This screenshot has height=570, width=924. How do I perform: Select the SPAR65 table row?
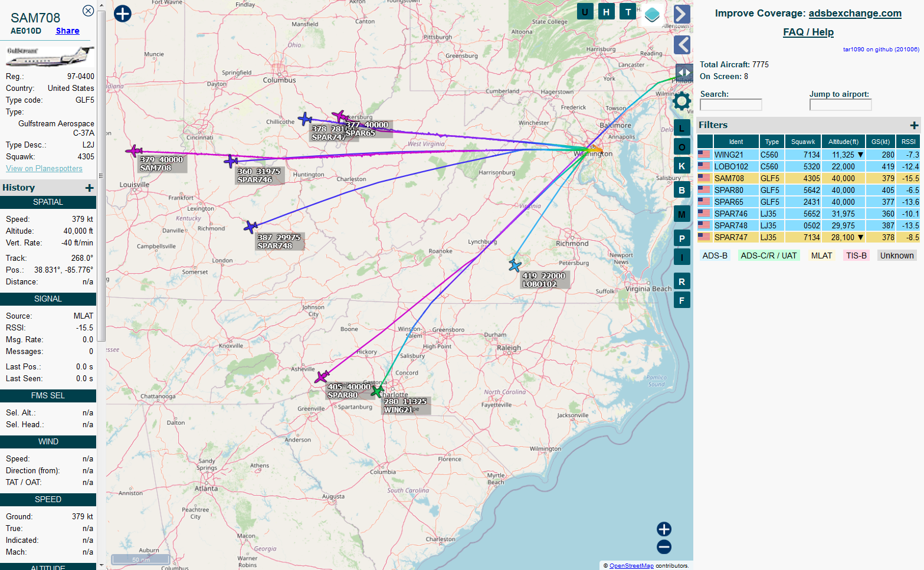point(808,202)
